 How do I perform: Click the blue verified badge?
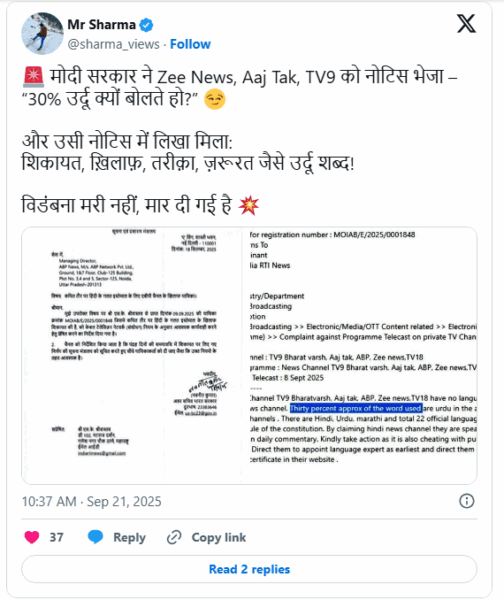click(x=146, y=25)
